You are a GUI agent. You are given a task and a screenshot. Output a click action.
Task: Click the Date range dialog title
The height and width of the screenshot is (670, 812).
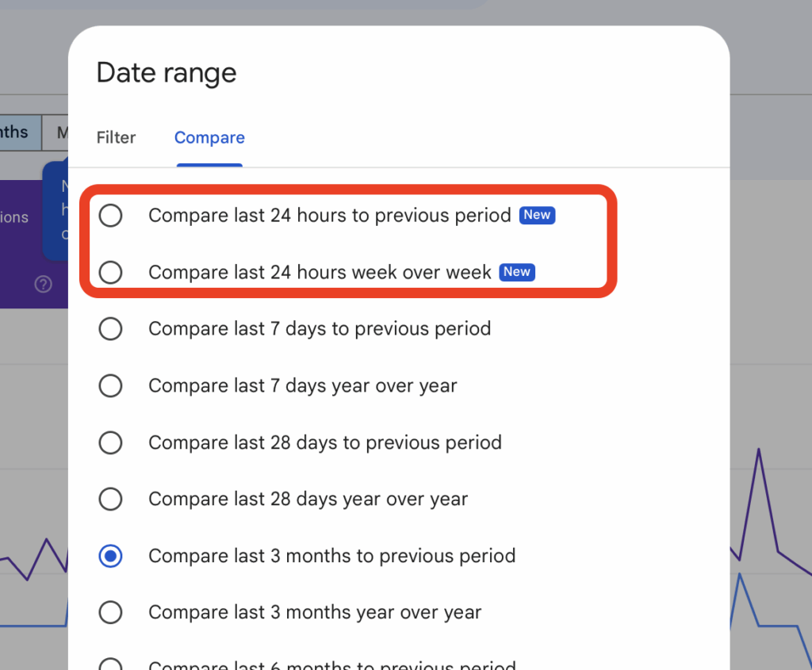tap(167, 72)
